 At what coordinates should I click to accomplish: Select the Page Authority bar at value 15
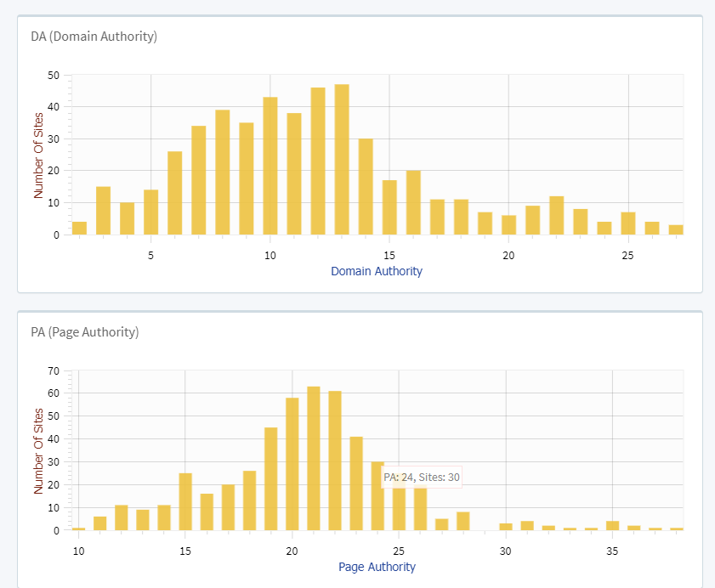pyautogui.click(x=185, y=501)
